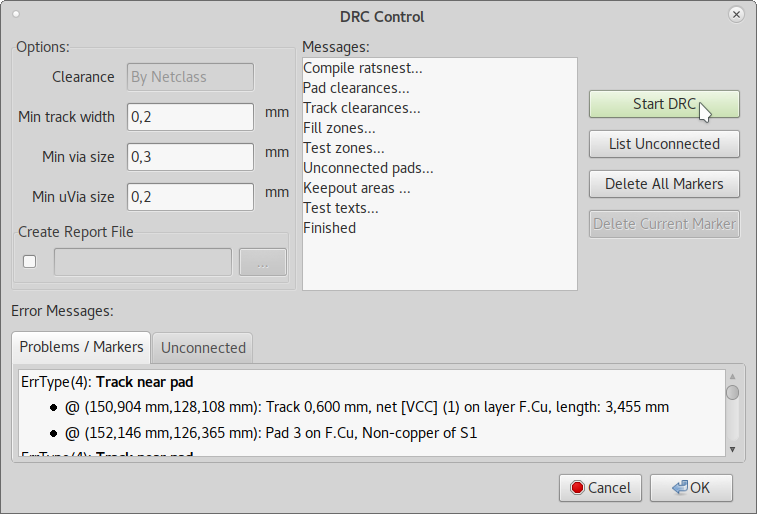This screenshot has height=514, width=757.
Task: Select the Problems / Markers tab
Action: click(x=81, y=347)
